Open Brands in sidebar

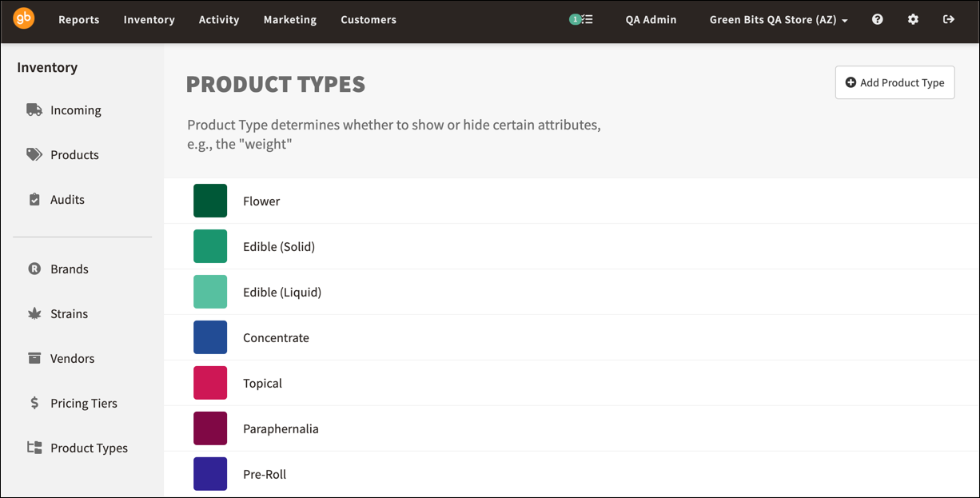click(70, 269)
